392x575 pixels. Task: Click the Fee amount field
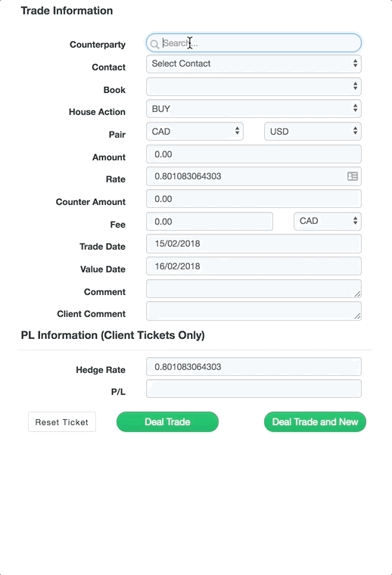click(210, 222)
